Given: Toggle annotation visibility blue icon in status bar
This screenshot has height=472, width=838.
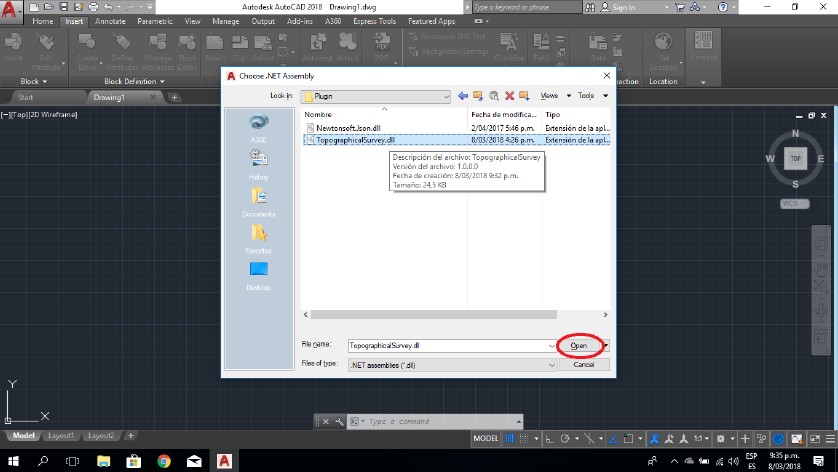Looking at the screenshot, I should coord(654,439).
